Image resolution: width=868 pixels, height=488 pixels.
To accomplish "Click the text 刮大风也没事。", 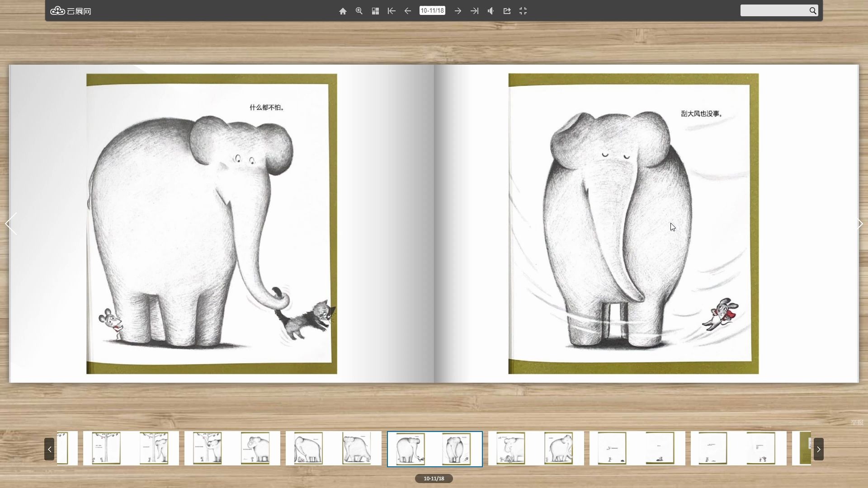I will coord(702,114).
